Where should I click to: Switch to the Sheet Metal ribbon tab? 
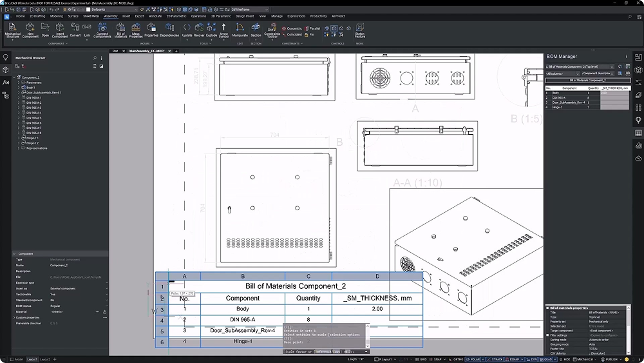click(91, 16)
